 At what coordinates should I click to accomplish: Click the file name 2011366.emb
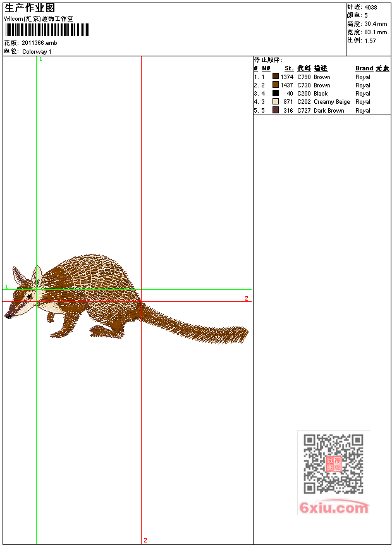pyautogui.click(x=39, y=43)
